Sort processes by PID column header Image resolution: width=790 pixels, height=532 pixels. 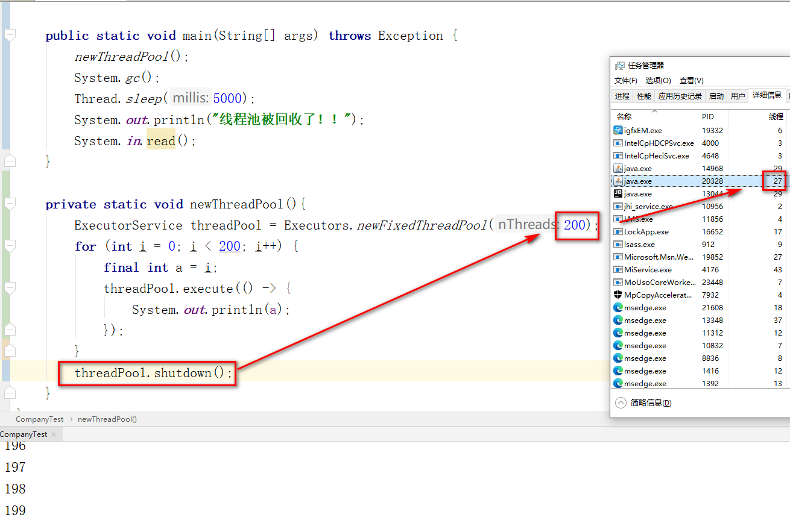tap(713, 116)
